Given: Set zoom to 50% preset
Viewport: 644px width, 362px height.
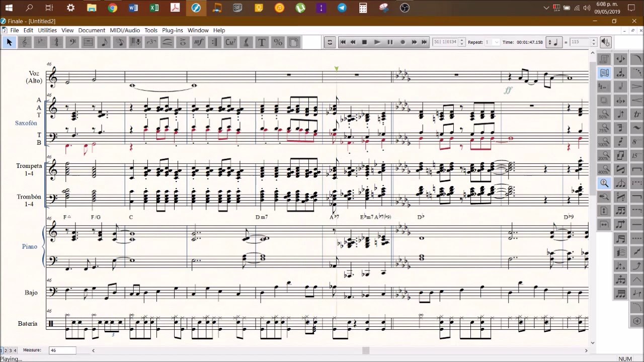Looking at the screenshot, I should pos(604,114).
